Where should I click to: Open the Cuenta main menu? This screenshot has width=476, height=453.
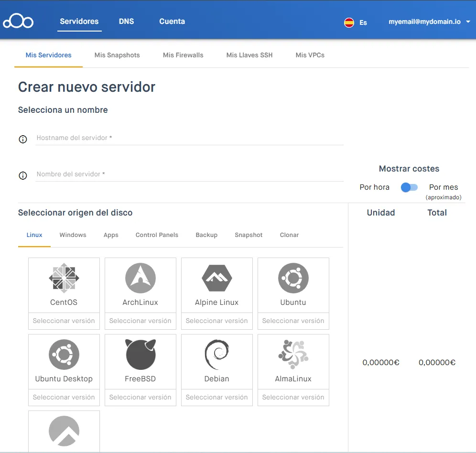click(172, 21)
